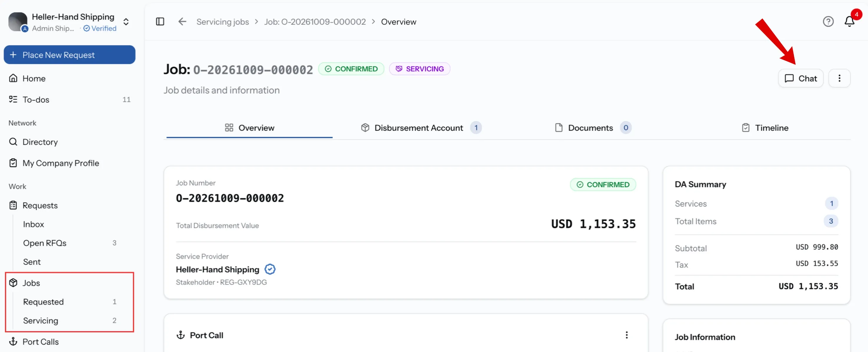Open To-dos list
Screen dimensions: 868x352
tap(69, 100)
